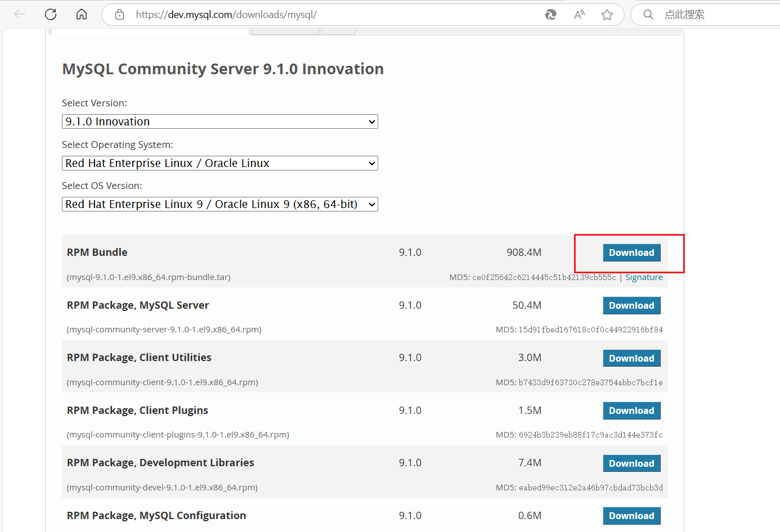
Task: Open the Select OS Version dropdown
Action: 219,204
